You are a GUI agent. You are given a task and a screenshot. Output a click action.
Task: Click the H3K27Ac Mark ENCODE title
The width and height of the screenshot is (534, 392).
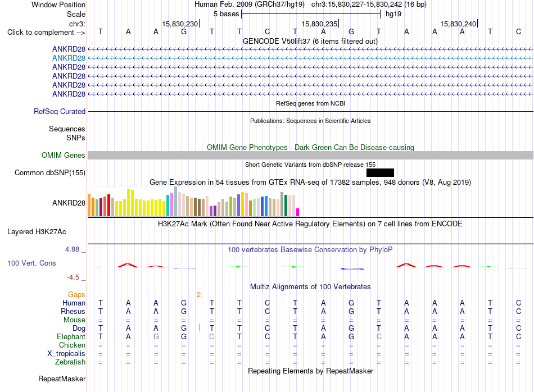tap(310, 224)
